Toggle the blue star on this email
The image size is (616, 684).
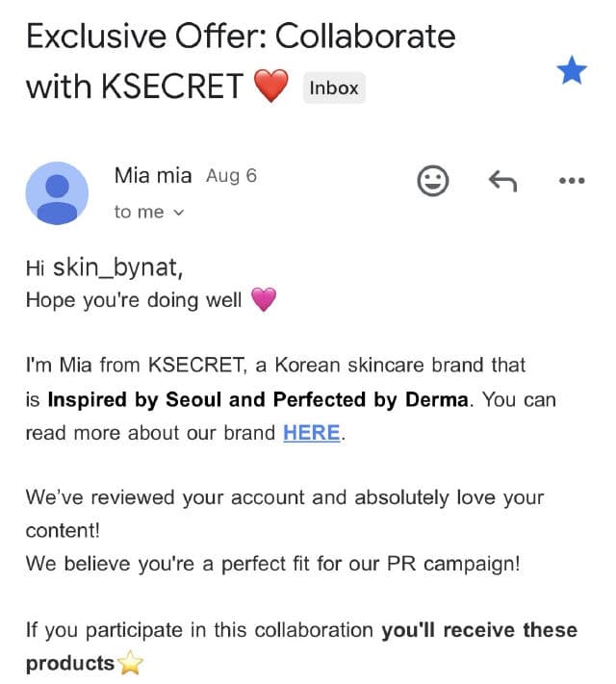point(572,70)
